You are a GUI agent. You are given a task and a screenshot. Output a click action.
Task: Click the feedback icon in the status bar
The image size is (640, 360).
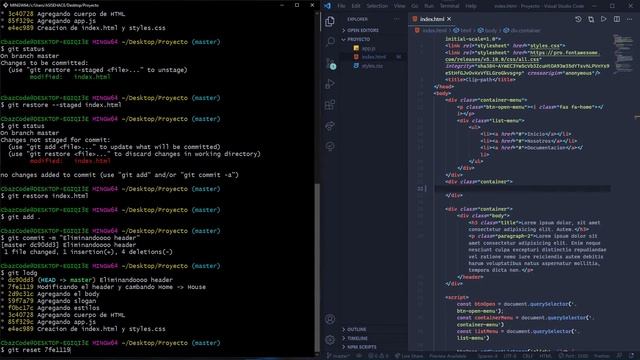[620, 356]
